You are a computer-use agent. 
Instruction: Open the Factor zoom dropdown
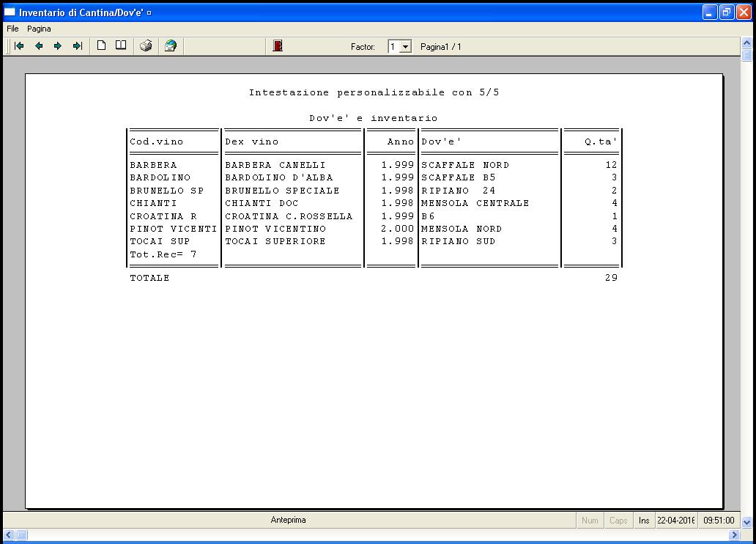[406, 47]
